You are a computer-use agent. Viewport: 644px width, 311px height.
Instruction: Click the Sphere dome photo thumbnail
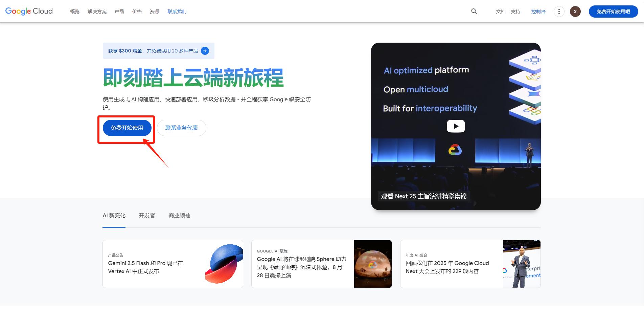click(373, 264)
